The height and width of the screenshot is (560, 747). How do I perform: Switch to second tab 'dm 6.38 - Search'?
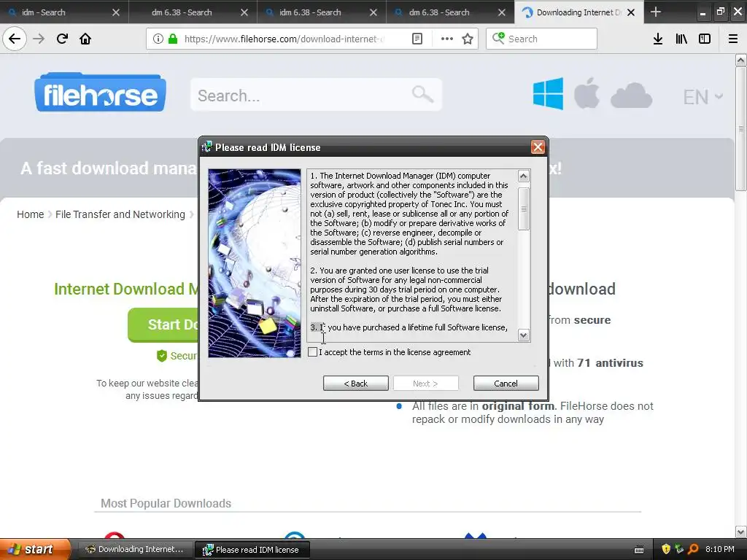click(x=193, y=12)
